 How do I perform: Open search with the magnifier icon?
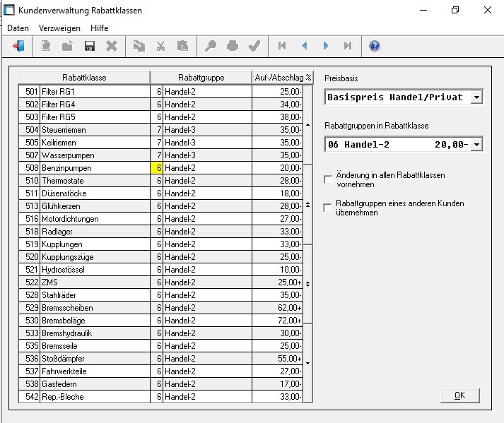click(x=211, y=46)
